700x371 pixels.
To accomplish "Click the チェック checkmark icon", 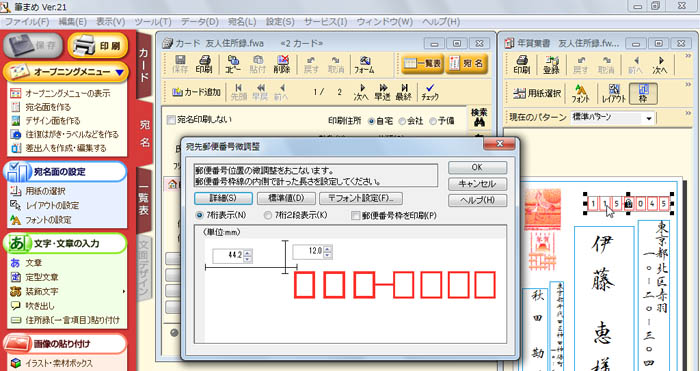I will [430, 92].
